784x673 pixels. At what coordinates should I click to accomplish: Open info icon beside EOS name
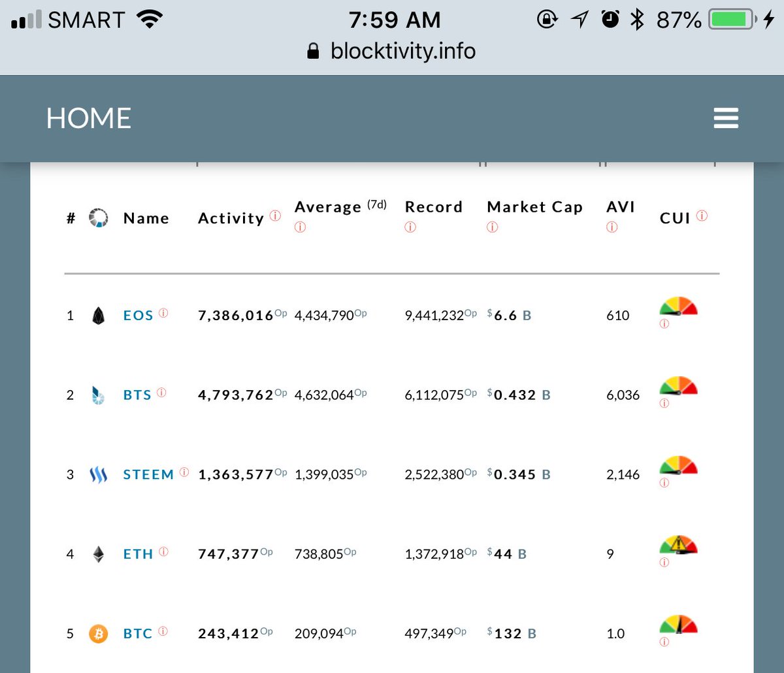tap(163, 312)
